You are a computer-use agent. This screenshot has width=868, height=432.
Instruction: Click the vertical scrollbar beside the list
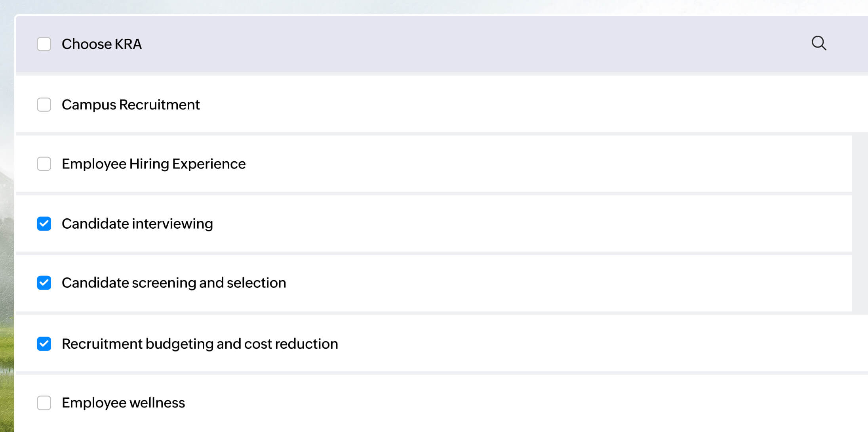(x=860, y=222)
